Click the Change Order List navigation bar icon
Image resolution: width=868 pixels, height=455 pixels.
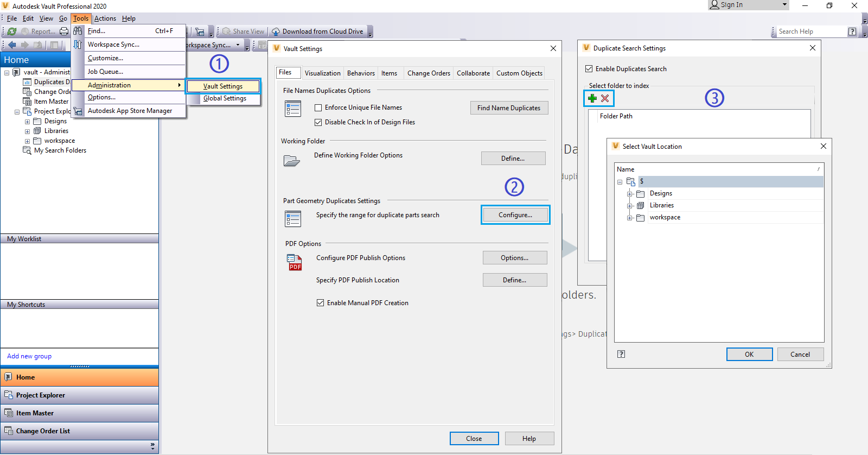9,431
